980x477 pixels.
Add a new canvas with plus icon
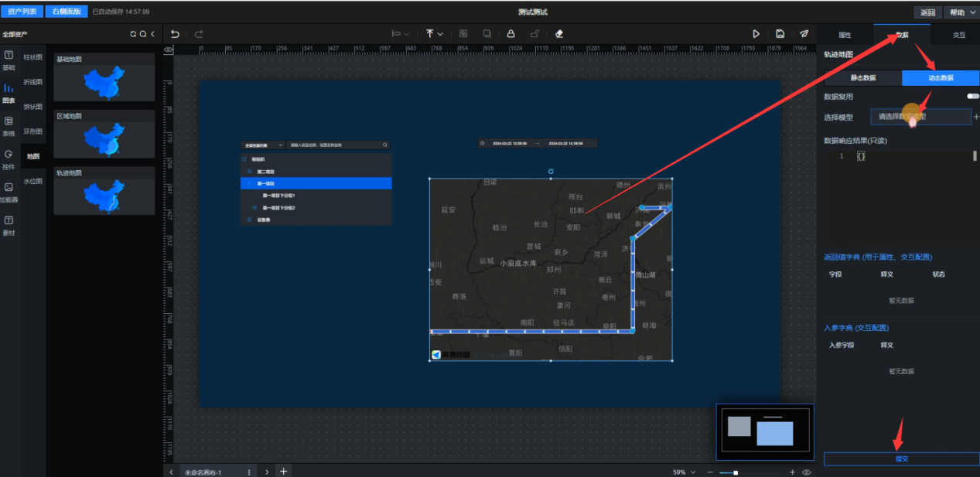tap(284, 471)
